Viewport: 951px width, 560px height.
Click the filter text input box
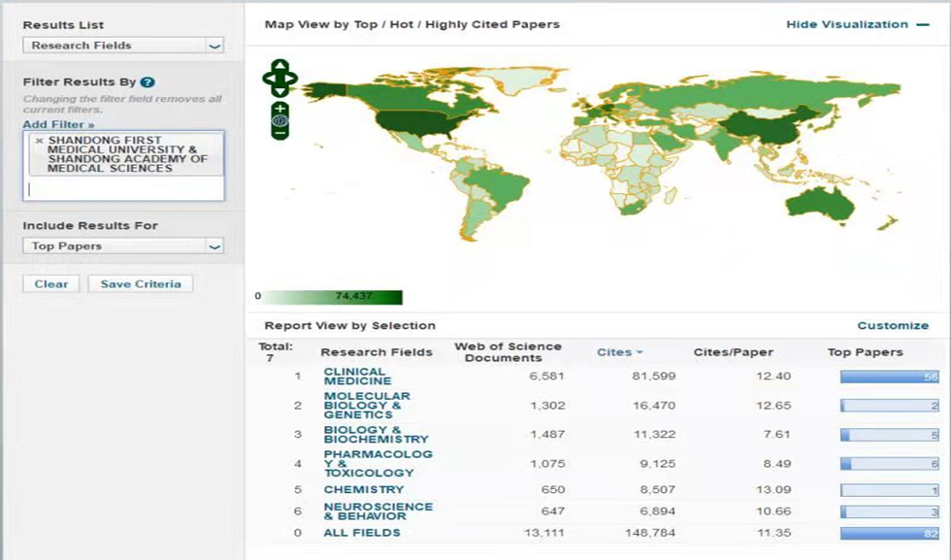123,189
